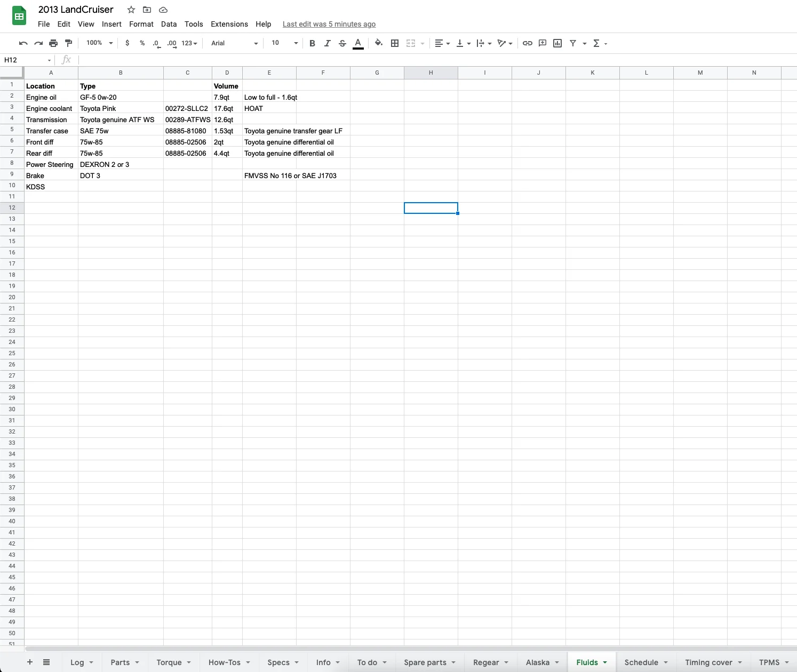Check the cloud save status icon
Viewport: 797px width, 672px height.
pyautogui.click(x=163, y=10)
